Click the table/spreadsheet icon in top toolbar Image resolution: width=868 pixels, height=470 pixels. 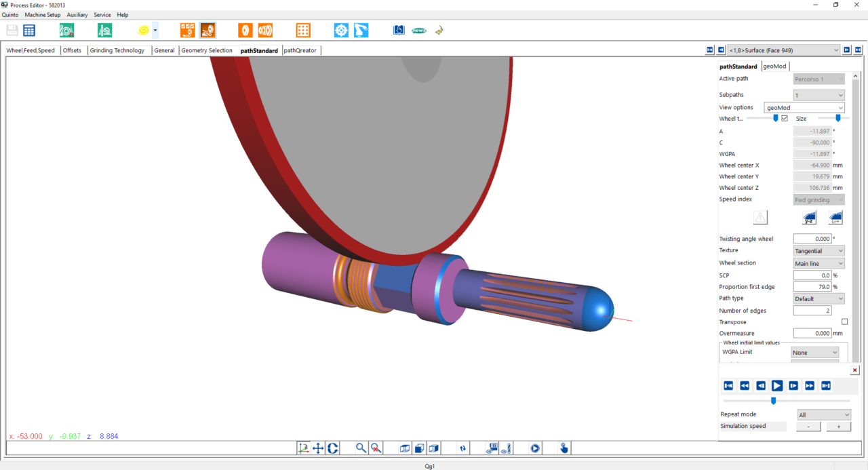(x=29, y=30)
